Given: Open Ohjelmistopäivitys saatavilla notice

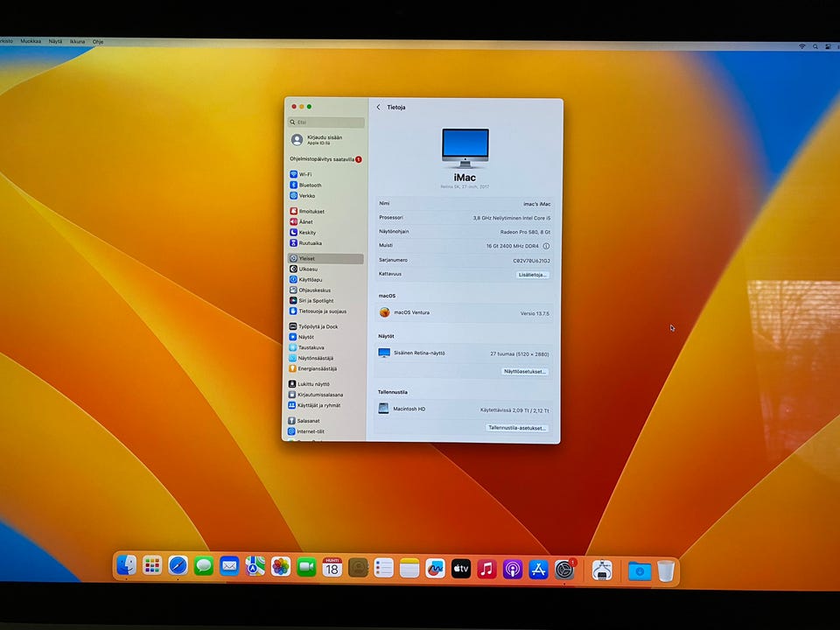Looking at the screenshot, I should [x=325, y=159].
